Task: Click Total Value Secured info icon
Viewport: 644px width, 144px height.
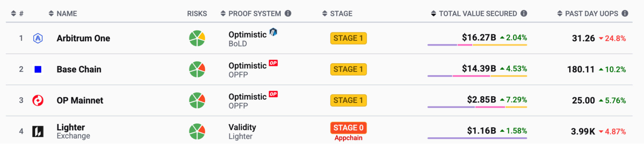Action: click(524, 13)
